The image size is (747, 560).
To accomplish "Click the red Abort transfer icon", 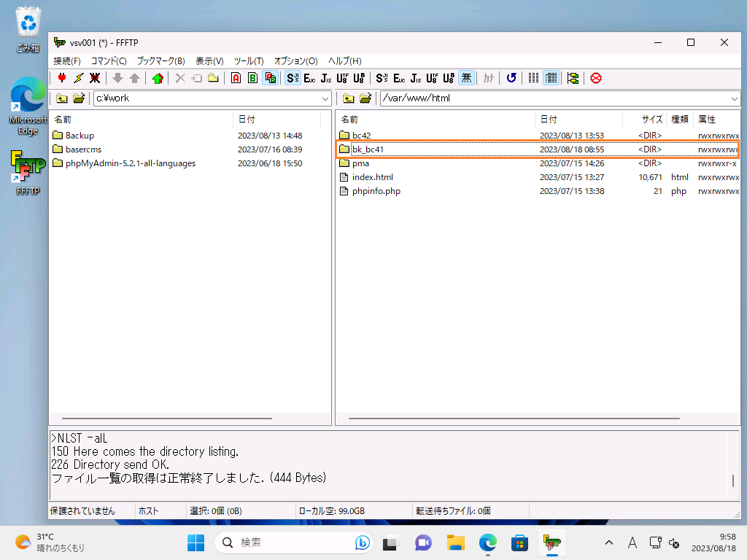I will tap(596, 78).
